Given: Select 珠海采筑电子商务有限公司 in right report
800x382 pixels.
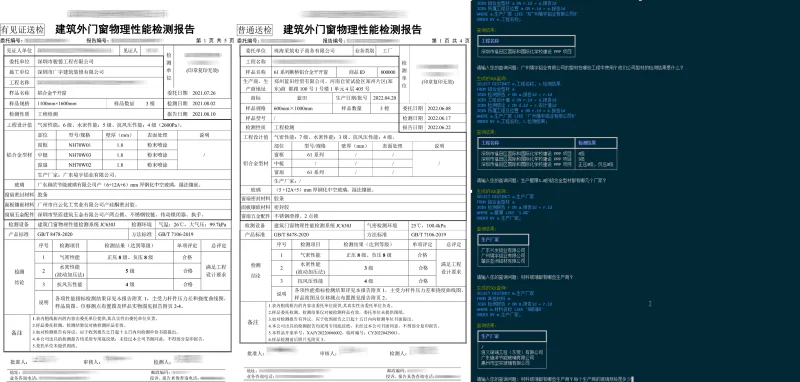Looking at the screenshot, I should pyautogui.click(x=305, y=51).
